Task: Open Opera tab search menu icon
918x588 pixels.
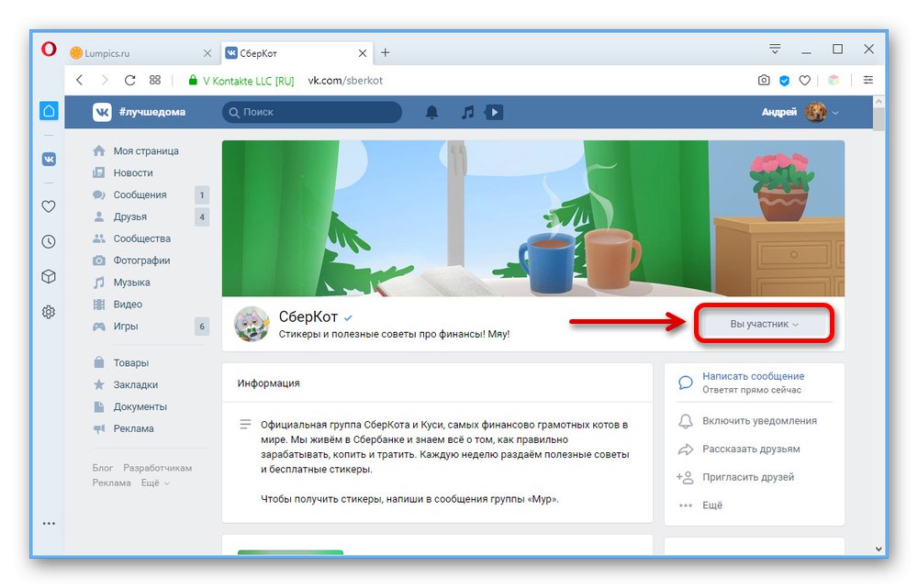Action: point(775,50)
